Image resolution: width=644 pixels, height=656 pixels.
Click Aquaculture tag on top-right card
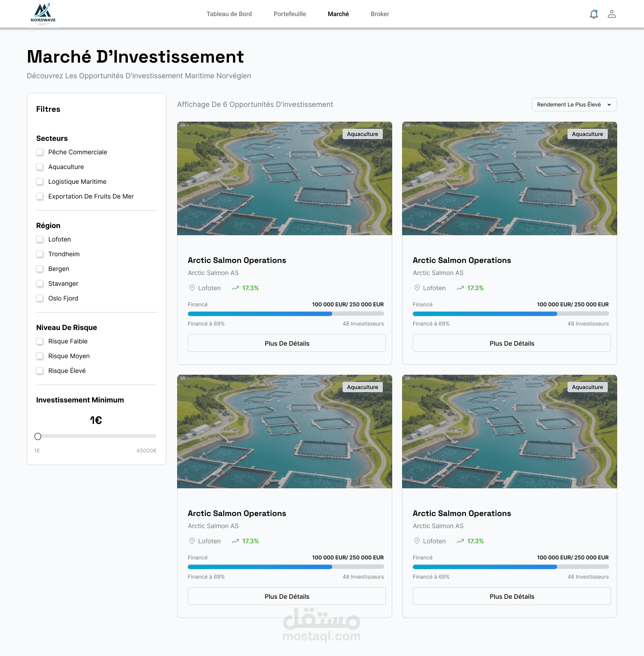588,134
